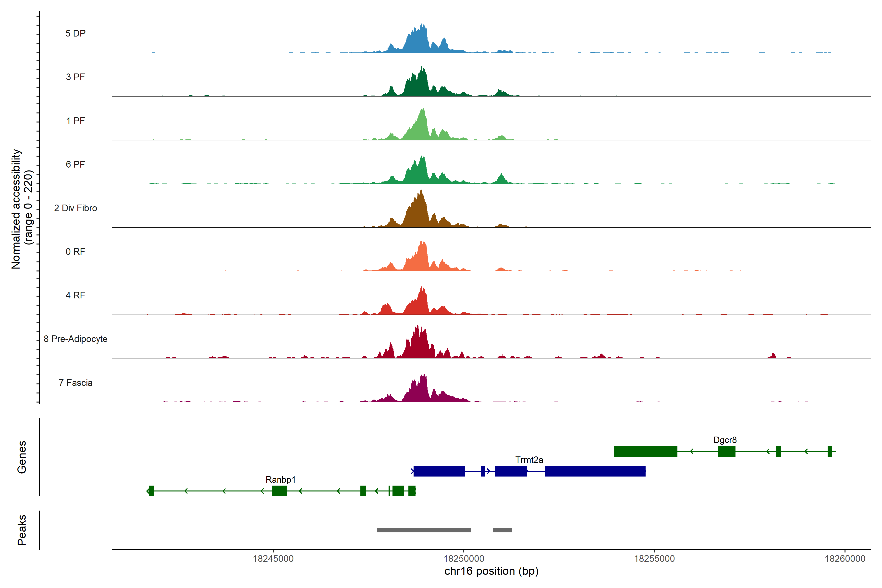Click the large Dgcr8 green exon block
The image size is (882, 588).
[645, 451]
